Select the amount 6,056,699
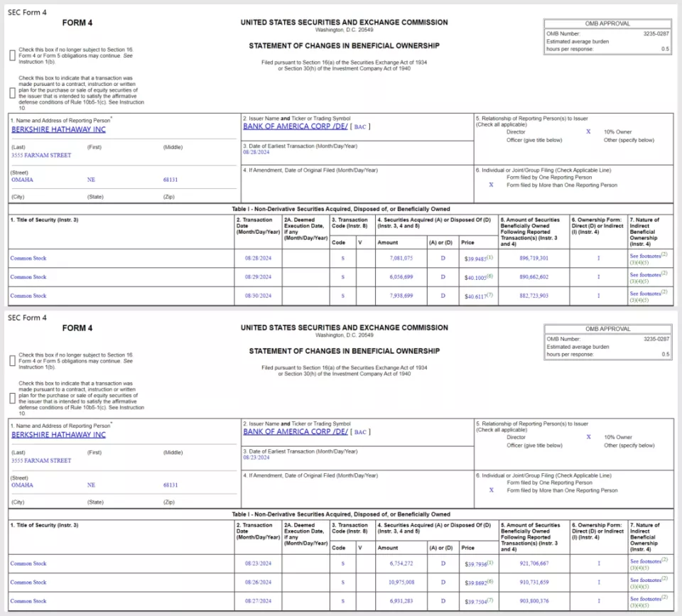The image size is (682, 616). tap(401, 277)
